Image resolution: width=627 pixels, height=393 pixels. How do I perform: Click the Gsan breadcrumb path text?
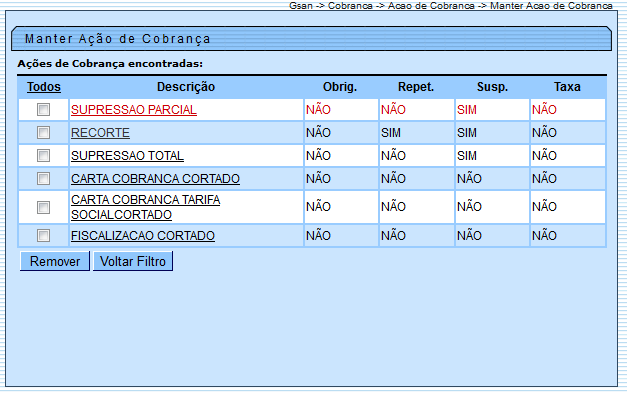coord(451,6)
